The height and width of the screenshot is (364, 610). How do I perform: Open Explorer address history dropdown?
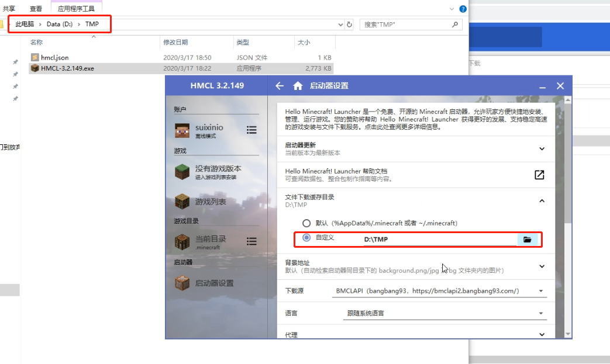point(340,25)
